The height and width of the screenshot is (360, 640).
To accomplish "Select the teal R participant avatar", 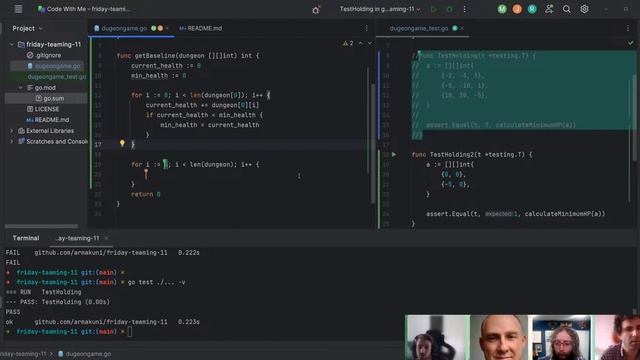I will tap(532, 9).
